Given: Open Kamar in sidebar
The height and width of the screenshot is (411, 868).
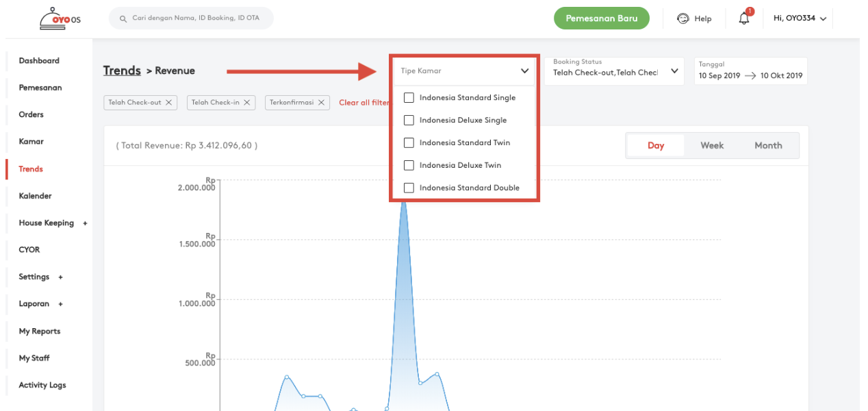Looking at the screenshot, I should pos(31,141).
